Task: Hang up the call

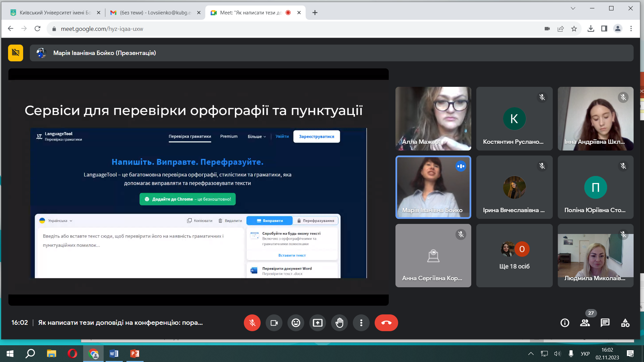Action: [386, 323]
